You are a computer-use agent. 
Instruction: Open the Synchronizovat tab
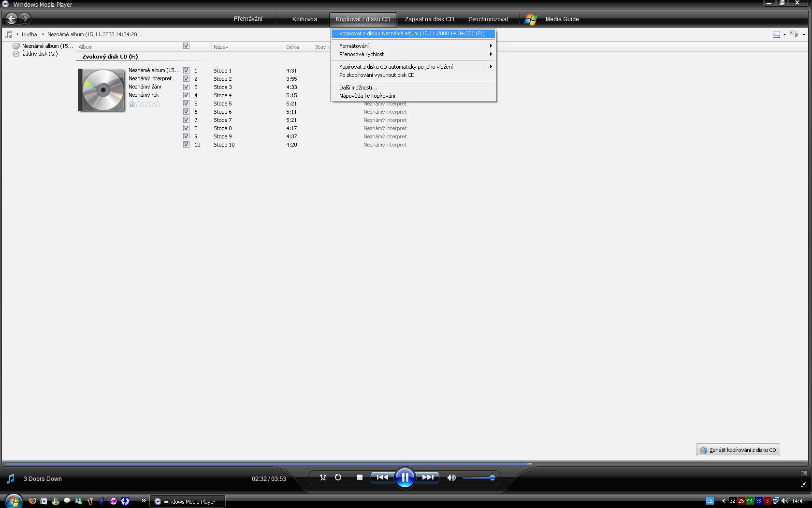pyautogui.click(x=488, y=19)
